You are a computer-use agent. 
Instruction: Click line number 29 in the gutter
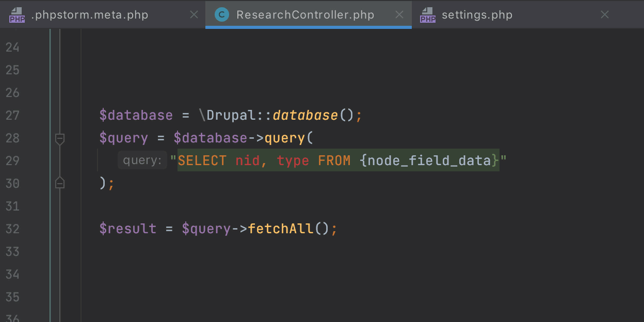click(13, 160)
